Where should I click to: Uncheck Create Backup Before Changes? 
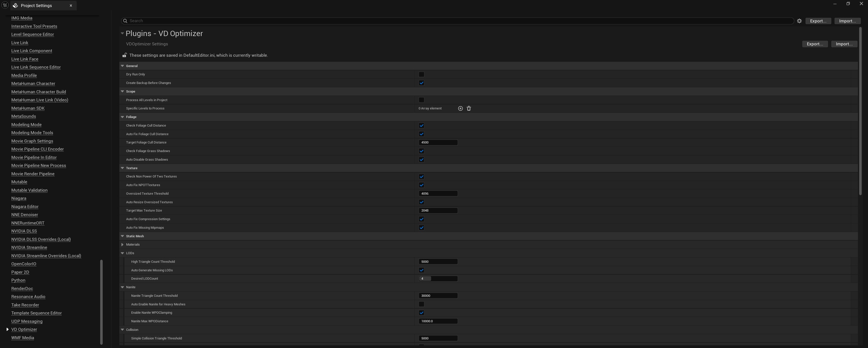click(x=421, y=83)
